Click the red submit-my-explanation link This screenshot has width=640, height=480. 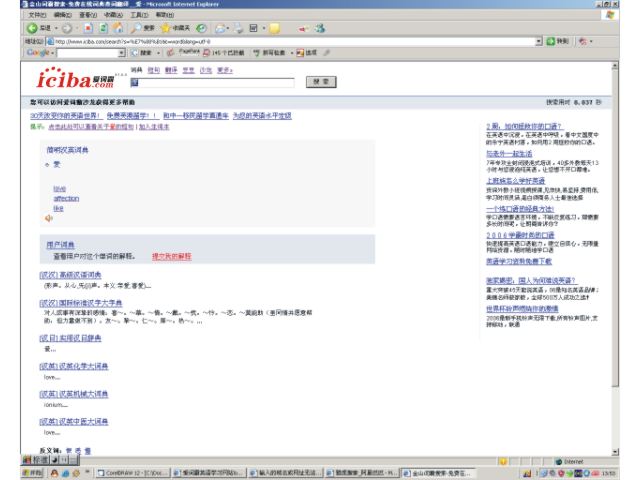[x=171, y=256]
